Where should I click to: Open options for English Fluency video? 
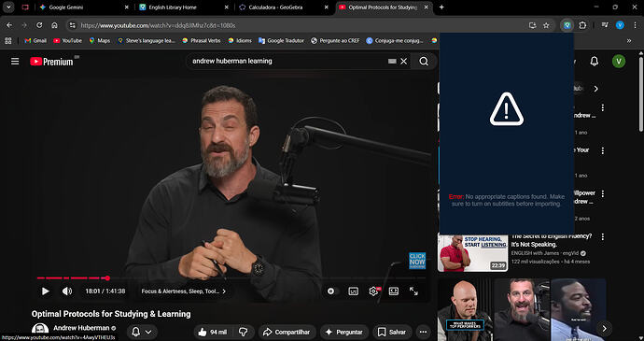(603, 237)
